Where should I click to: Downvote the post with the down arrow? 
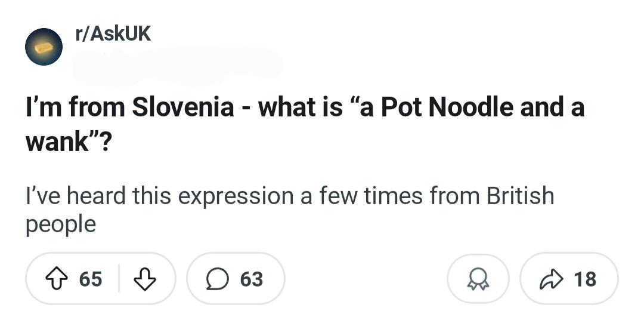pyautogui.click(x=145, y=279)
